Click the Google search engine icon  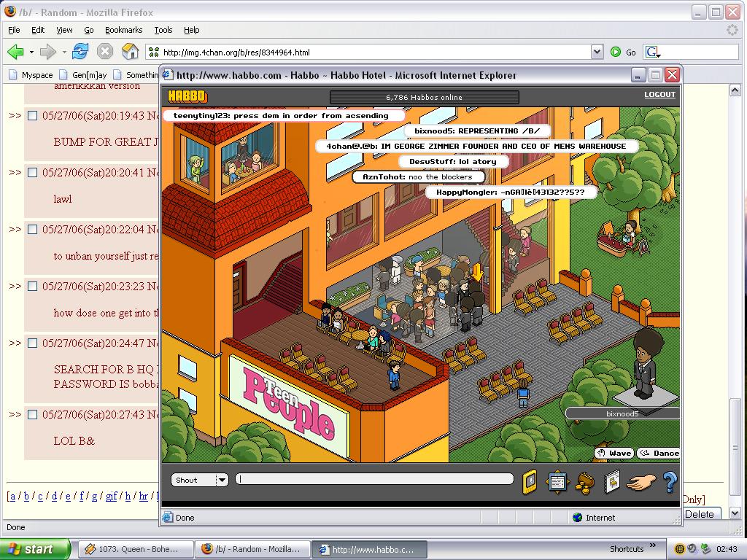click(x=652, y=52)
